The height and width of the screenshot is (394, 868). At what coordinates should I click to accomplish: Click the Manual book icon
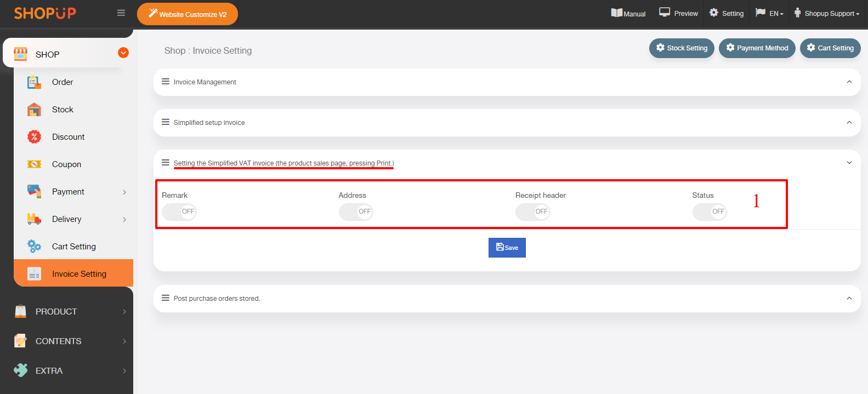[x=617, y=13]
